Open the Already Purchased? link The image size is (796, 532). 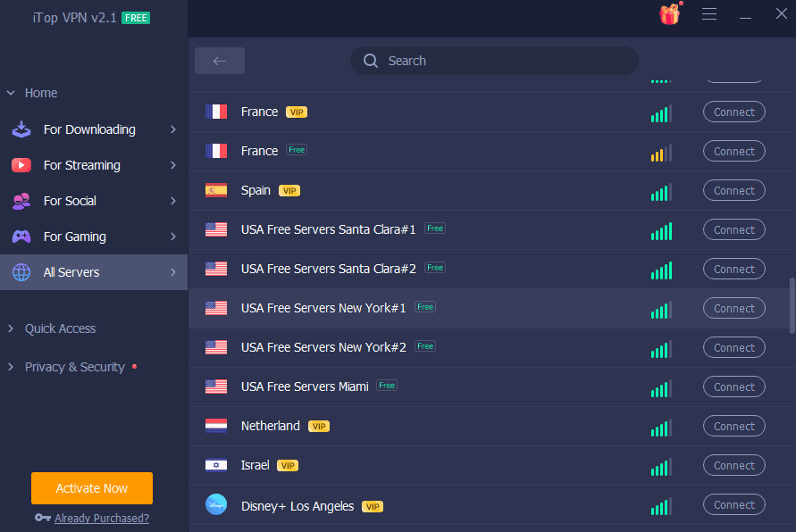(102, 519)
